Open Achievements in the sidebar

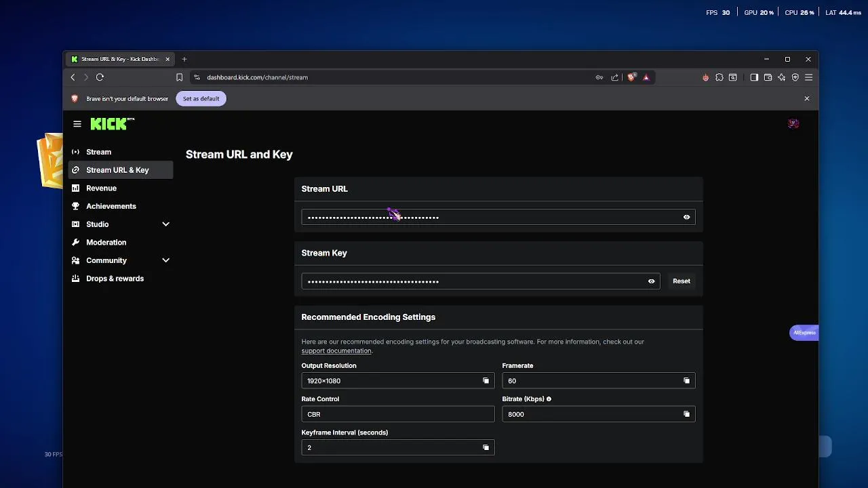point(121,206)
